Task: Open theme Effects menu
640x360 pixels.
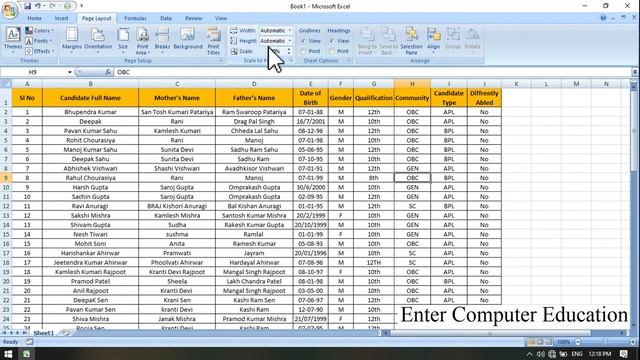Action: 40,51
